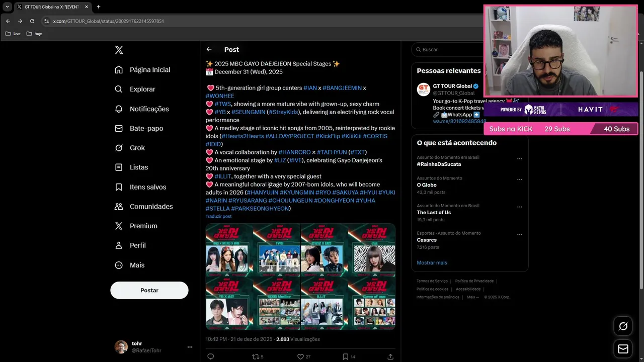
Task: Open hashtag #IAN link
Action: coord(310,88)
